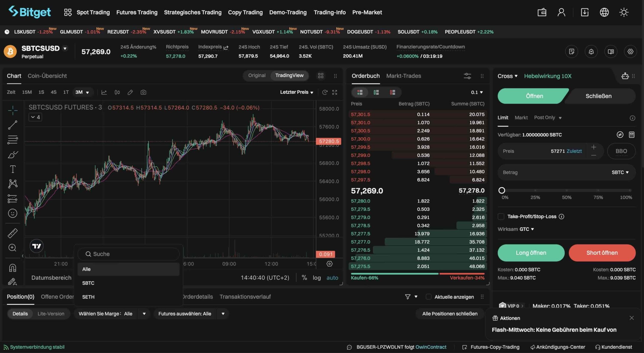Enable the Take-Profit/Stop-Loss checkbox
The width and height of the screenshot is (644, 353).
pos(501,216)
